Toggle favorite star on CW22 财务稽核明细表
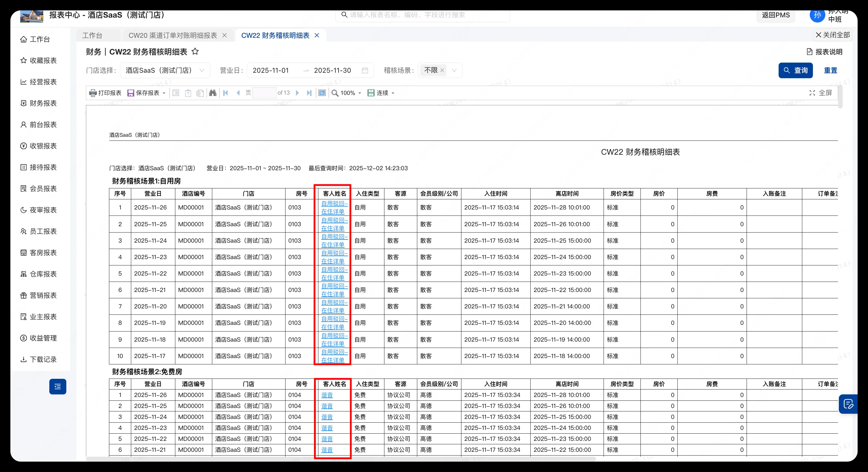Image resolution: width=868 pixels, height=472 pixels. point(196,52)
